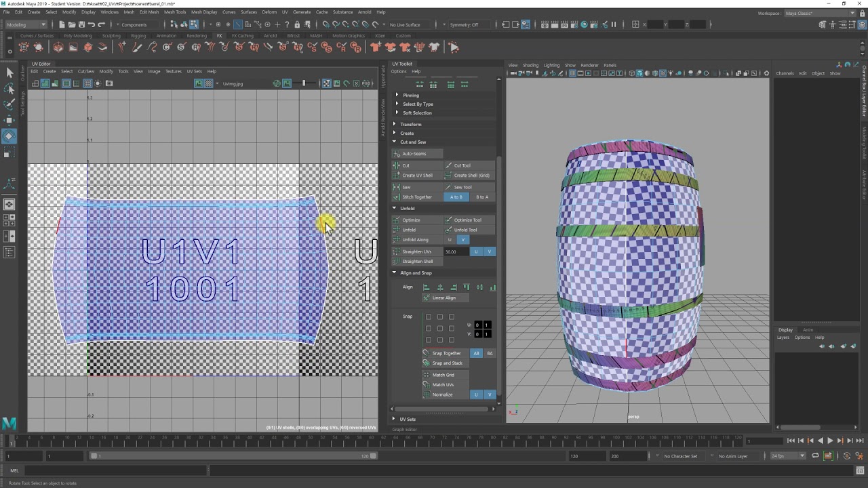Open the new scene icon on status line
The width and height of the screenshot is (868, 488).
tap(62, 24)
